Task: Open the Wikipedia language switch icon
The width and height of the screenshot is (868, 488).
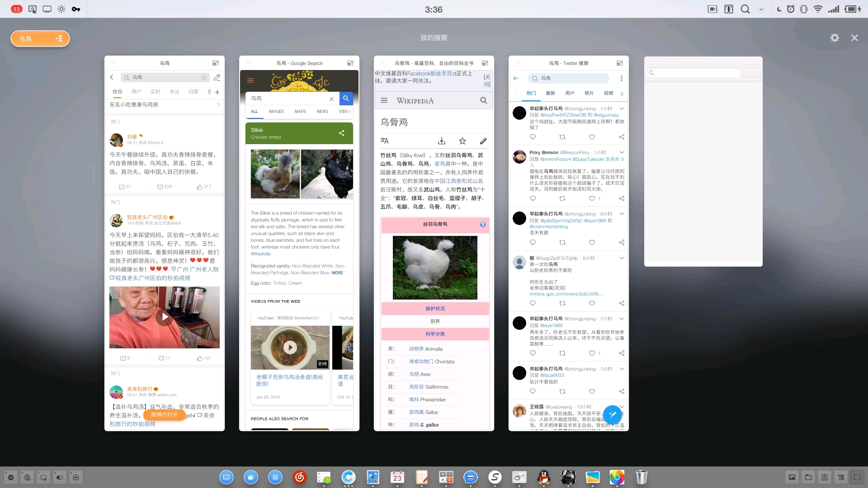Action: tap(385, 141)
